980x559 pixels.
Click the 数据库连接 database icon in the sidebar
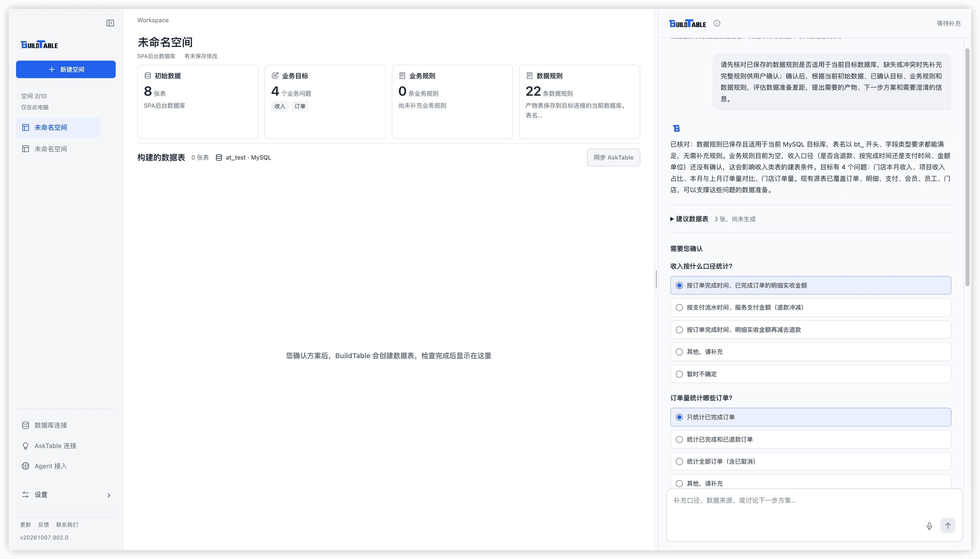click(25, 425)
